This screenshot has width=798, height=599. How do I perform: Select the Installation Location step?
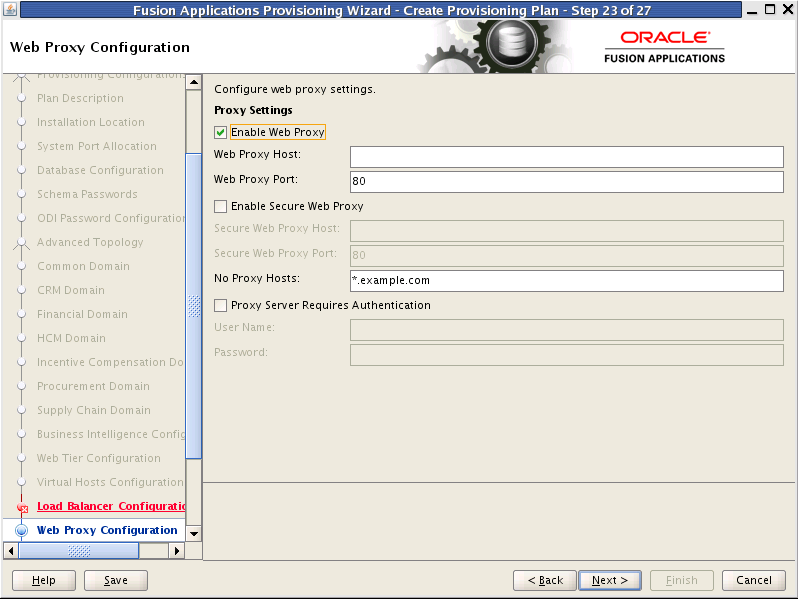[91, 122]
